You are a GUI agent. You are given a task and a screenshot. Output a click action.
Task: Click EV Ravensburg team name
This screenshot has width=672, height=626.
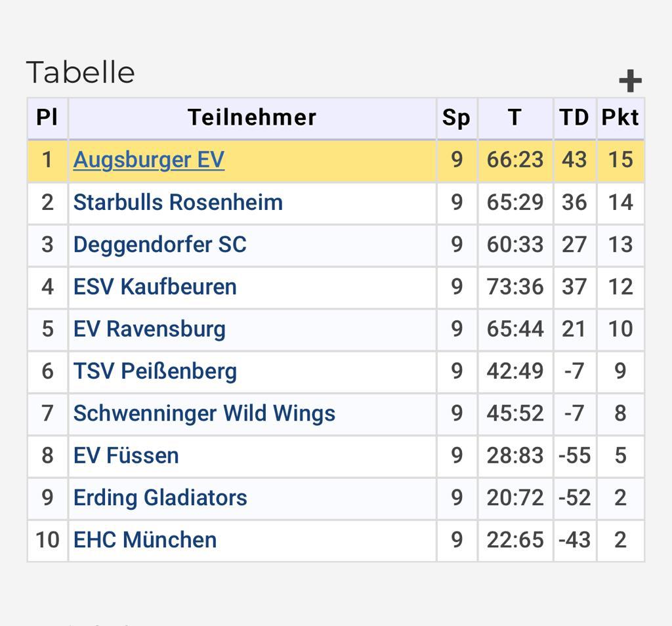149,329
